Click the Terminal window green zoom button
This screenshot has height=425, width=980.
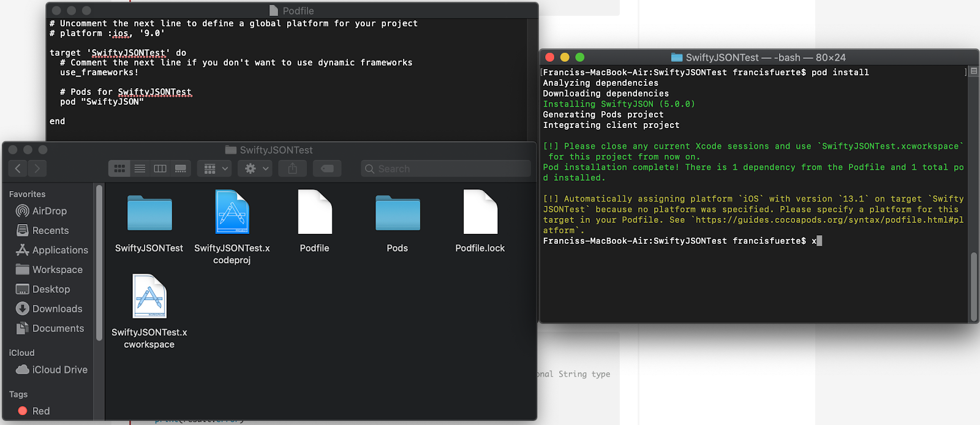coord(580,57)
